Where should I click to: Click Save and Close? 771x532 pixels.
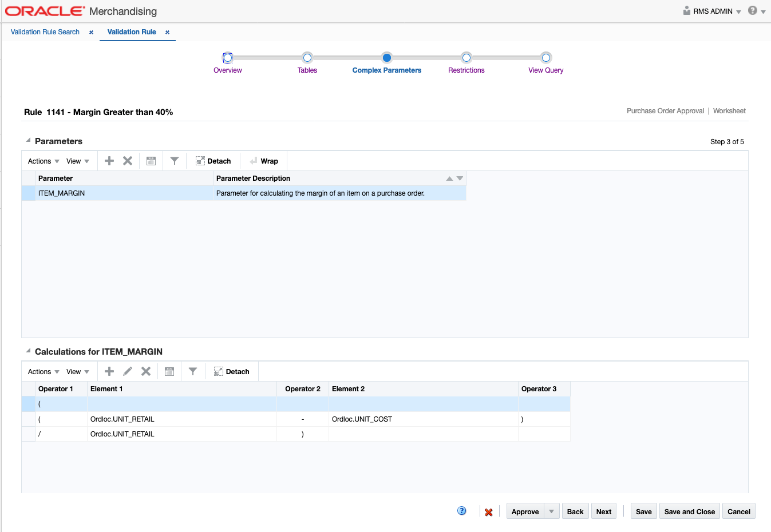(689, 511)
